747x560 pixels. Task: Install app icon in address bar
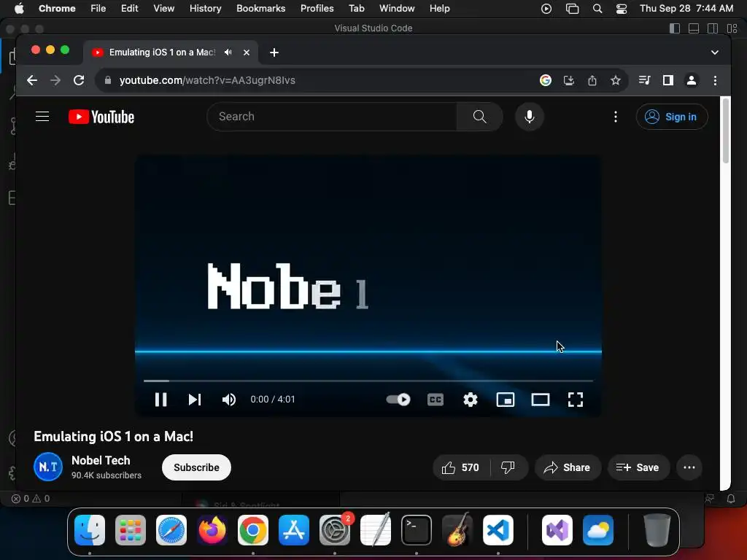[569, 80]
